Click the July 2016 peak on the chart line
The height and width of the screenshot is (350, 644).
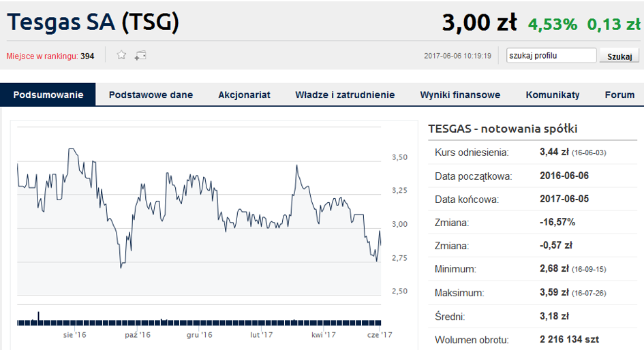click(71, 149)
